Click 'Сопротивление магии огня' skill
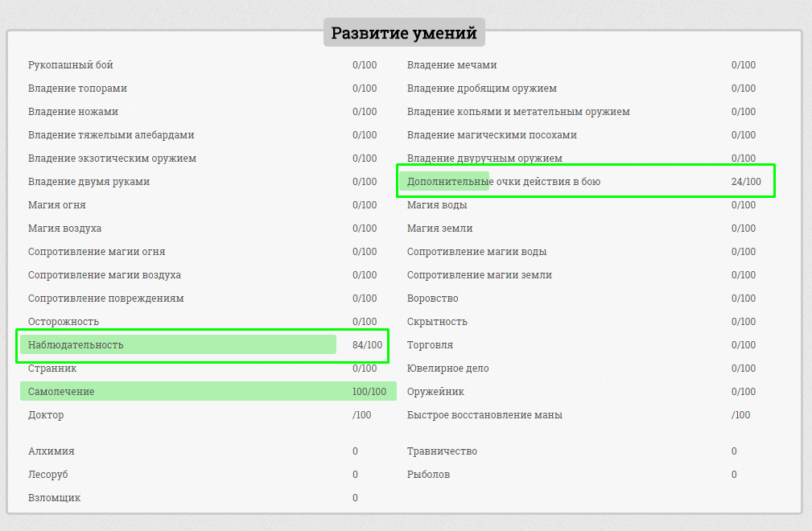Viewport: 812px width, 531px height. click(x=97, y=251)
